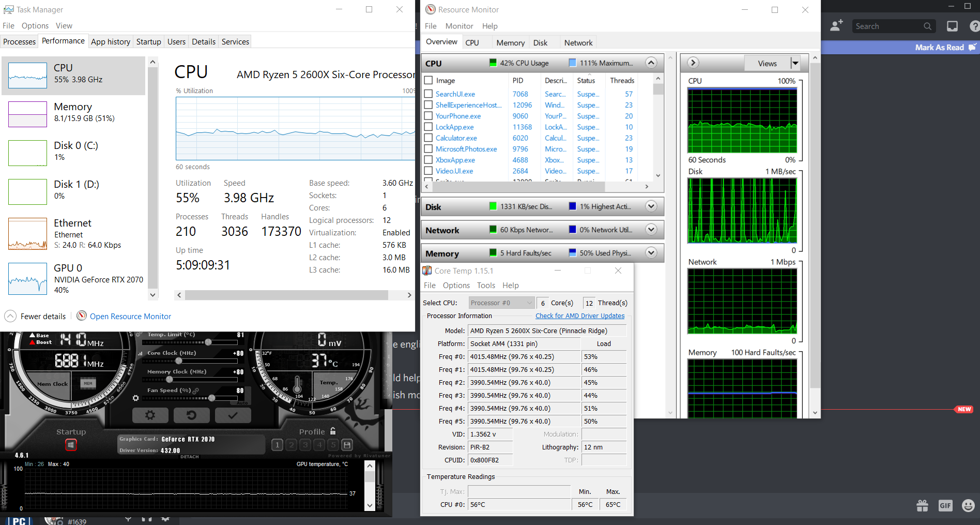Expand the Network section in Resource Monitor
This screenshot has width=980, height=525.
click(651, 229)
